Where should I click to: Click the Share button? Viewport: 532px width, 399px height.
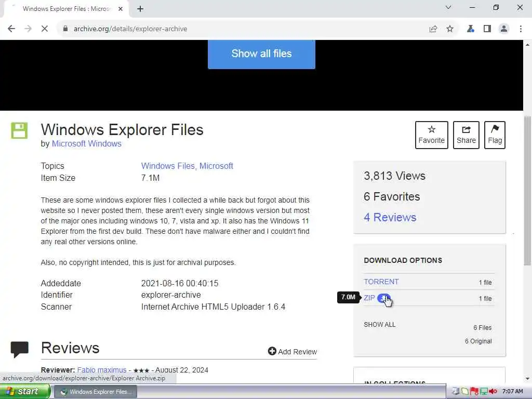(466, 135)
